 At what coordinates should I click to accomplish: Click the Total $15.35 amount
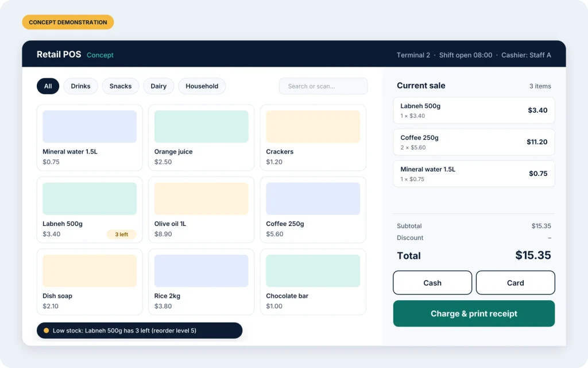tap(533, 255)
